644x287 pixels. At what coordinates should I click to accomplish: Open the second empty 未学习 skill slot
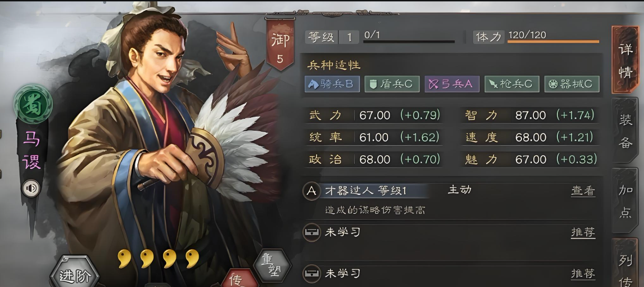[449, 274]
